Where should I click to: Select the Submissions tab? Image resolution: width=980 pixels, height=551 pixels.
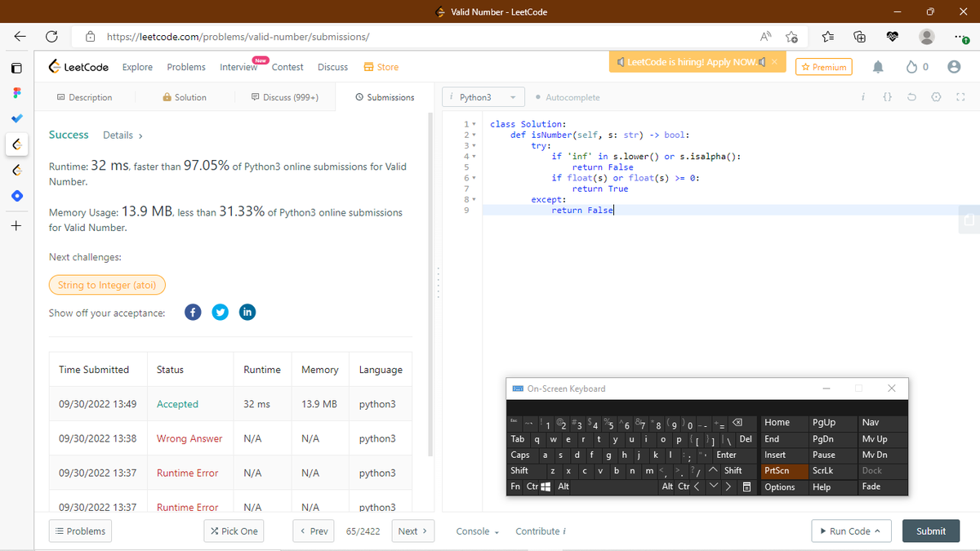coord(385,97)
